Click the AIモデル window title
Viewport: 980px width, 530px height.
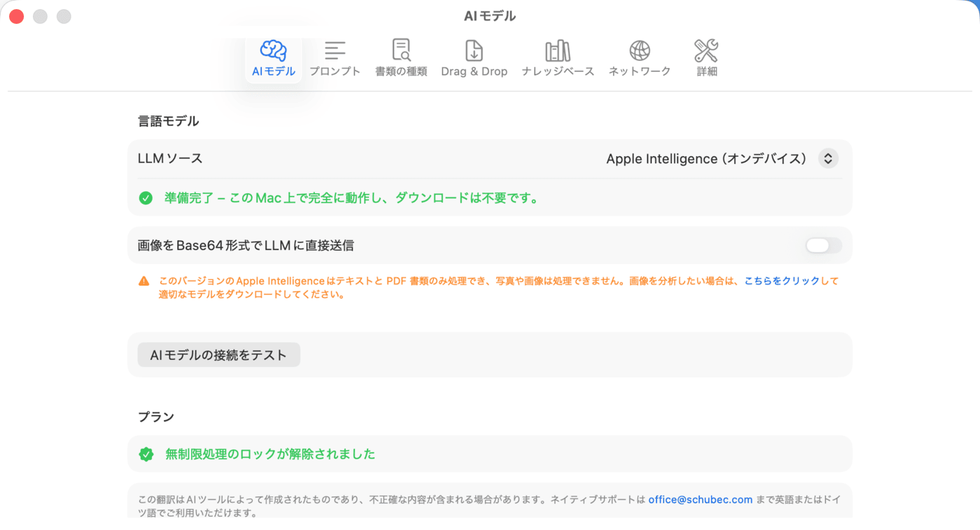(x=490, y=16)
